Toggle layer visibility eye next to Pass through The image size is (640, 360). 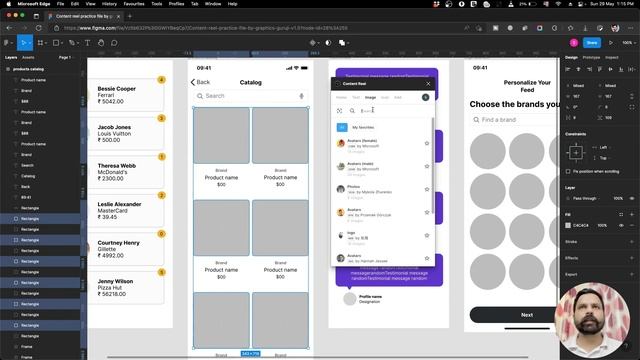click(631, 198)
